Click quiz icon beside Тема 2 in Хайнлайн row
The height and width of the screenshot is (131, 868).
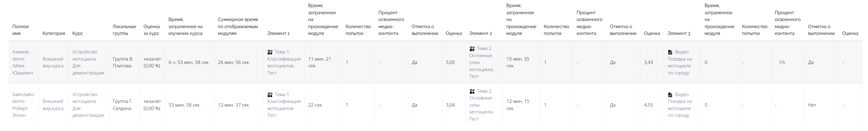(x=472, y=91)
